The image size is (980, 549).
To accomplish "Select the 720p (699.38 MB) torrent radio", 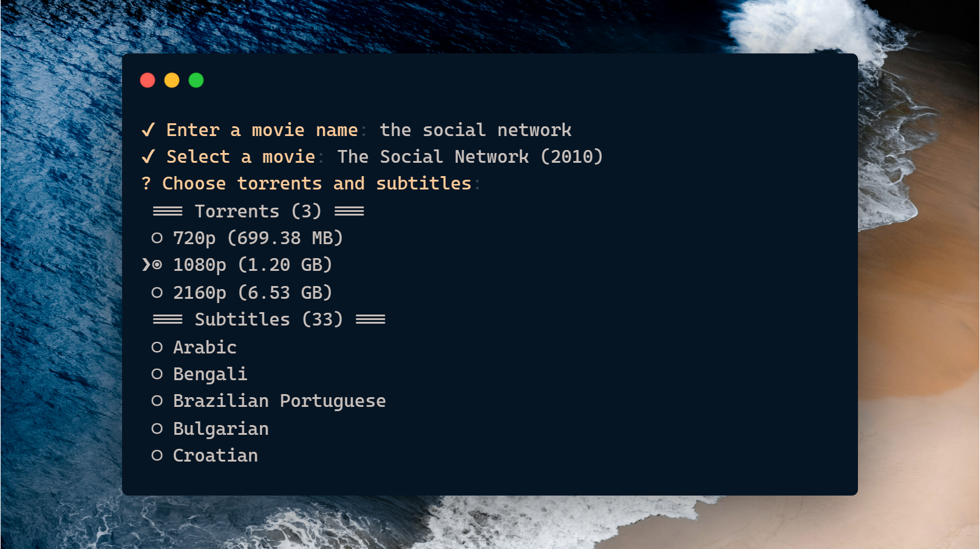I will 157,238.
